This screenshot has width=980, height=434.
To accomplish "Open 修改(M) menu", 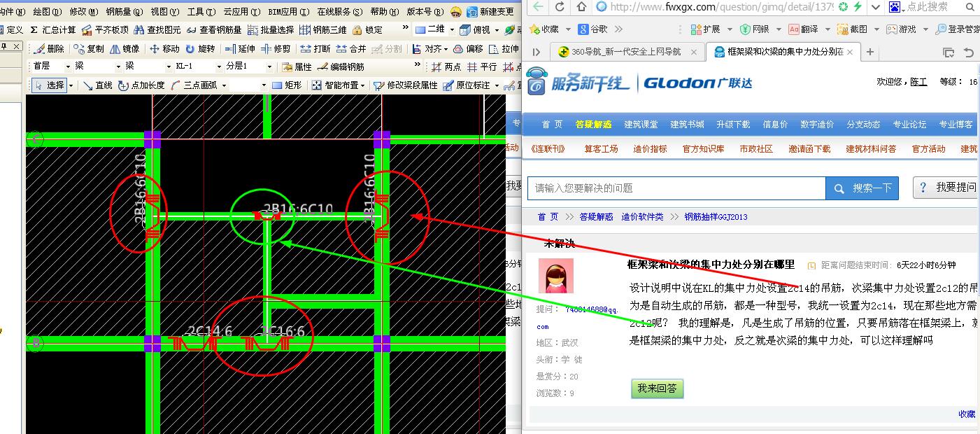I will pos(83,12).
